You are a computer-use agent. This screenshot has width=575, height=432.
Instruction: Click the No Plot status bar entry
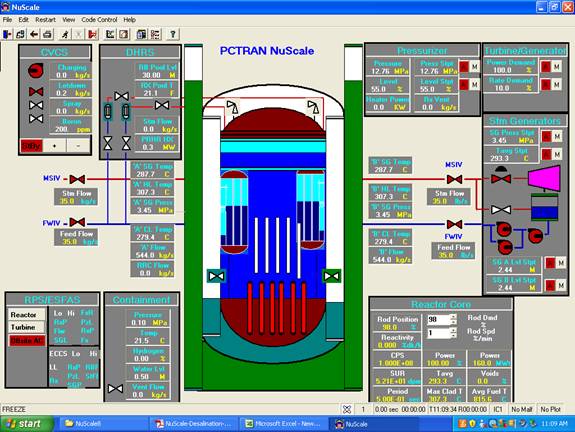click(551, 409)
